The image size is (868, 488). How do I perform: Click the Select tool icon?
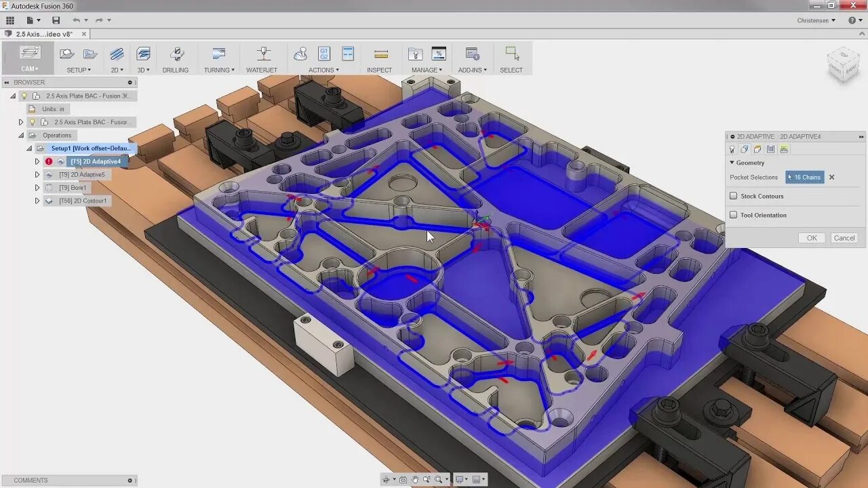[x=512, y=54]
